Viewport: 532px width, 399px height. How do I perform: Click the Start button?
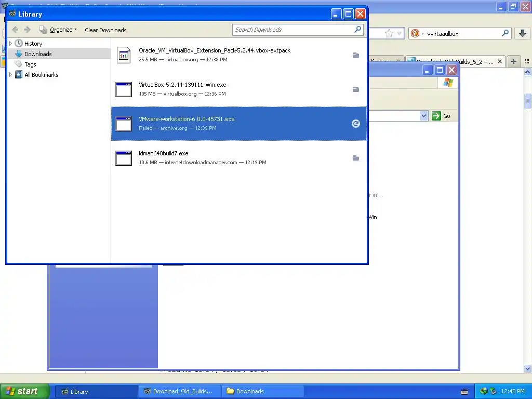click(25, 391)
